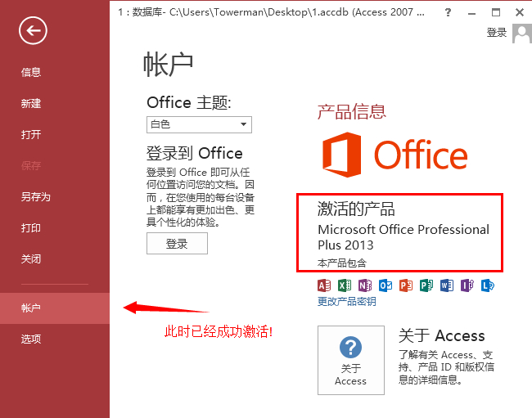This screenshot has height=418, width=532.
Task: Click the window title showing 1.accdb path
Action: coord(271,12)
